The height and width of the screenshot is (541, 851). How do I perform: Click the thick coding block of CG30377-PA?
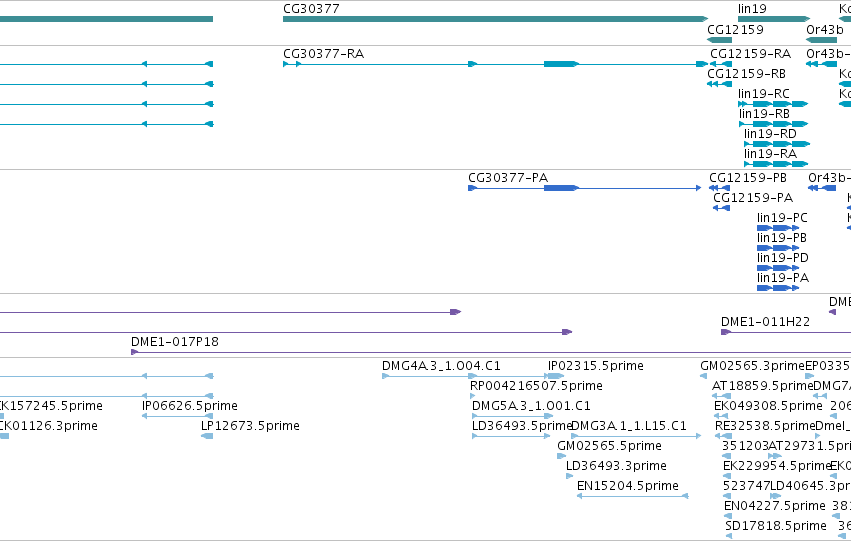click(x=561, y=188)
